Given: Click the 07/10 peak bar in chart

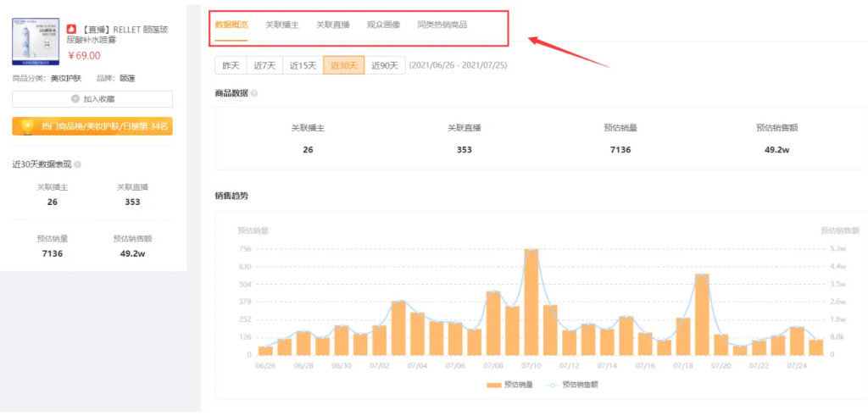Looking at the screenshot, I should coord(531,302).
